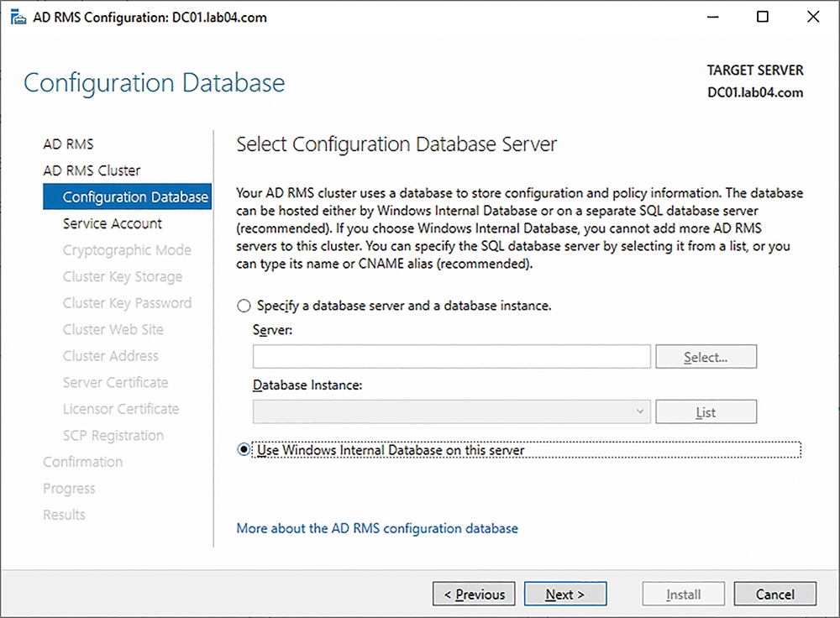This screenshot has height=618, width=840.
Task: Click the 'TARGET SERVER' label
Action: click(755, 71)
